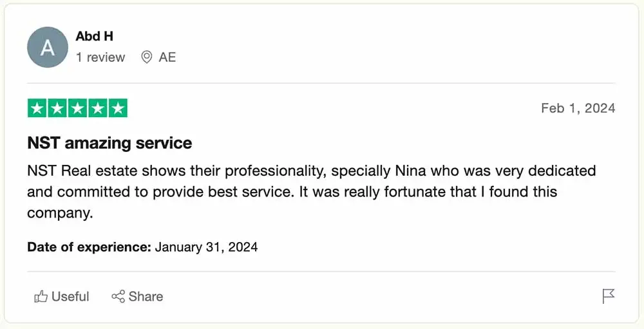Mark review as Useful via text label
Viewport: 644px width, 329px height.
[70, 296]
